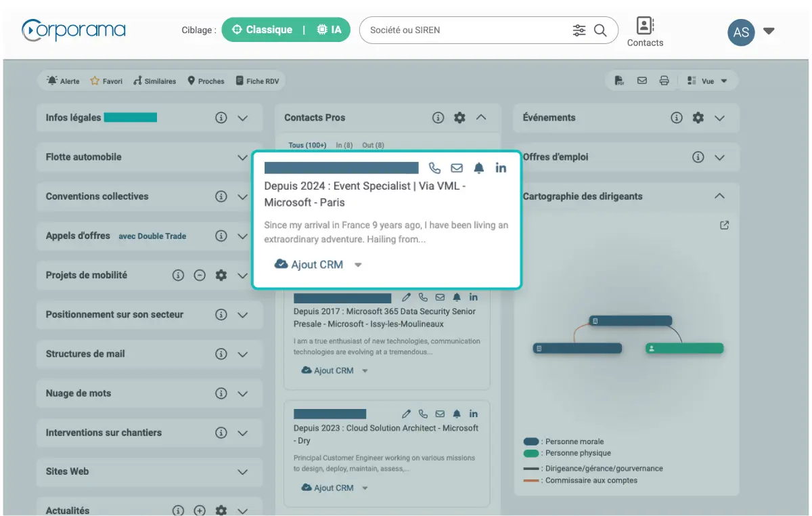
Task: Edit the Cloud Solution Architect contact
Action: click(406, 414)
